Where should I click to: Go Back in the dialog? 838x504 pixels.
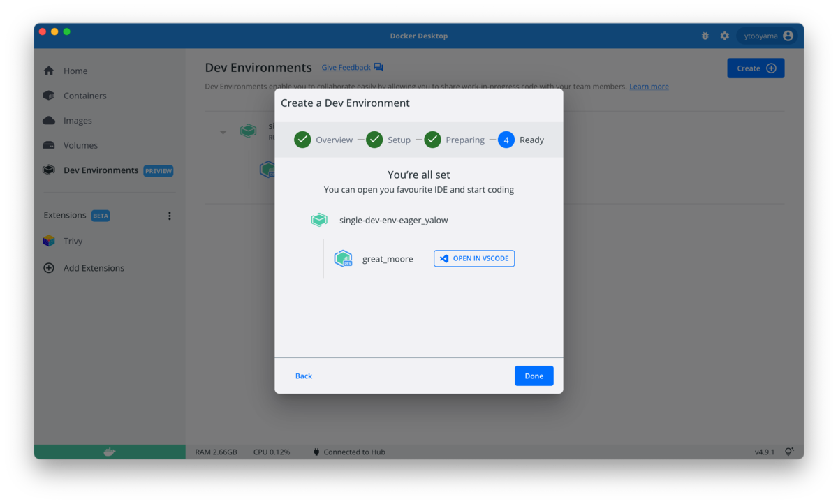click(x=304, y=376)
